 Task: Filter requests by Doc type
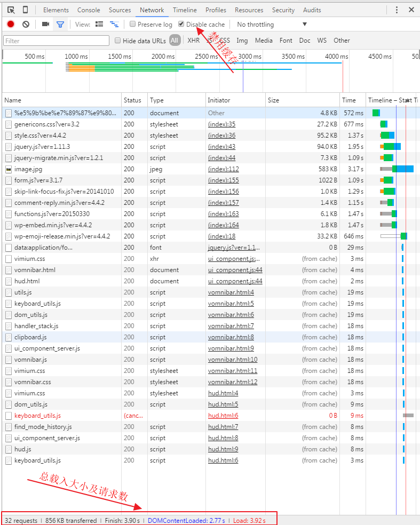pos(304,41)
